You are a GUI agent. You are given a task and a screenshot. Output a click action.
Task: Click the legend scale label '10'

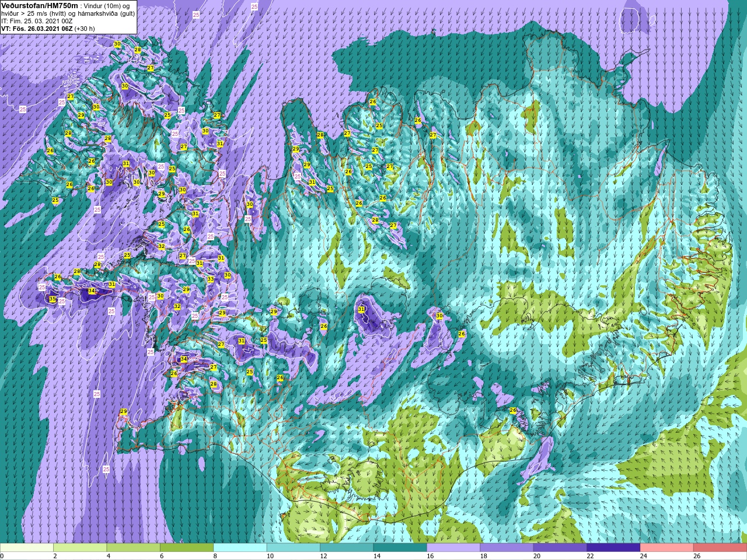pos(270,556)
